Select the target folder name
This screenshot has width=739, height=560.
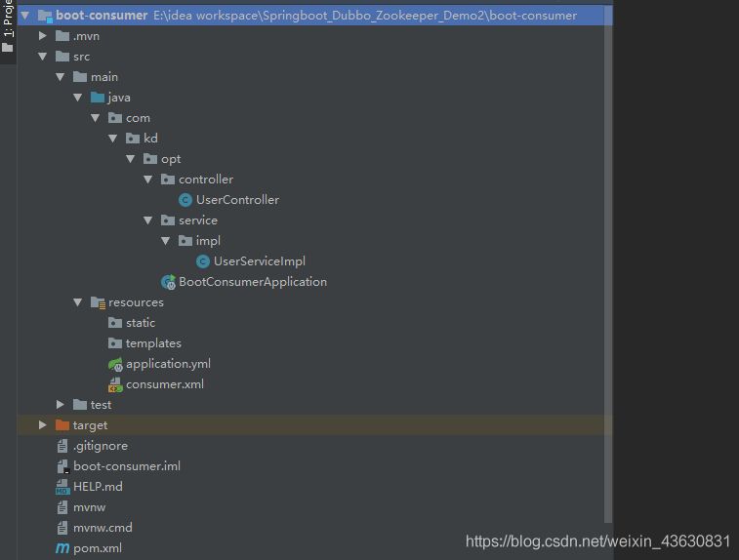click(x=90, y=425)
